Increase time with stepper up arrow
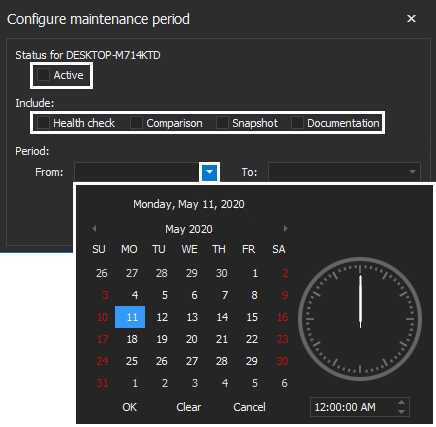The image size is (436, 427). [x=401, y=403]
